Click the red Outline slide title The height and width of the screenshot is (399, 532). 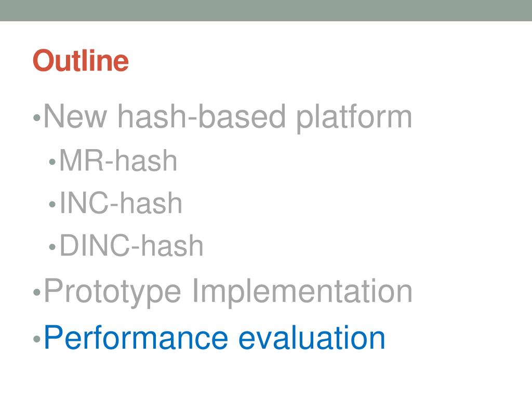click(x=81, y=61)
